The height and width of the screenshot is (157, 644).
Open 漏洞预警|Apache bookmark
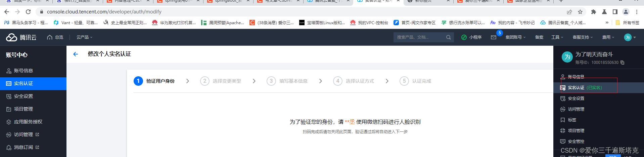[223, 23]
